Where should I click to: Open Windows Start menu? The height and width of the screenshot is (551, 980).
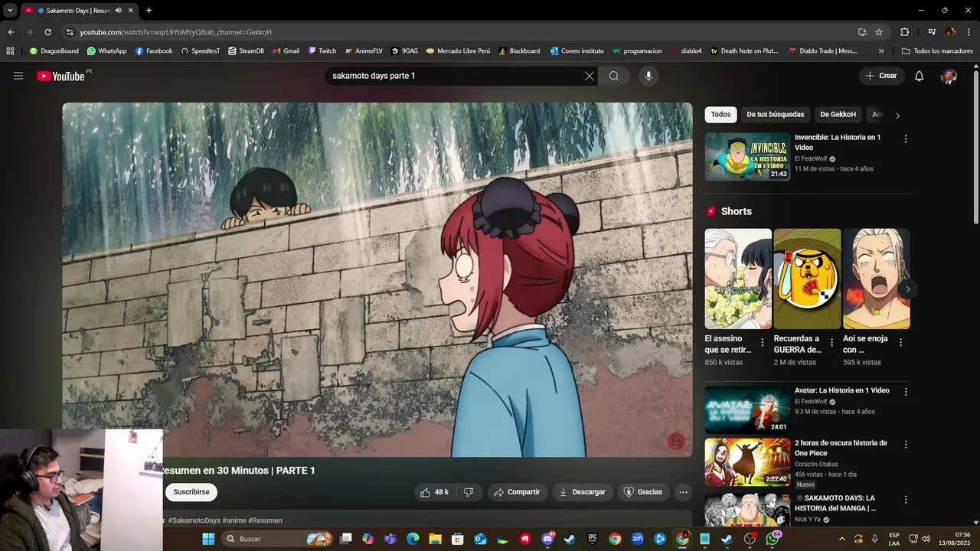208,539
